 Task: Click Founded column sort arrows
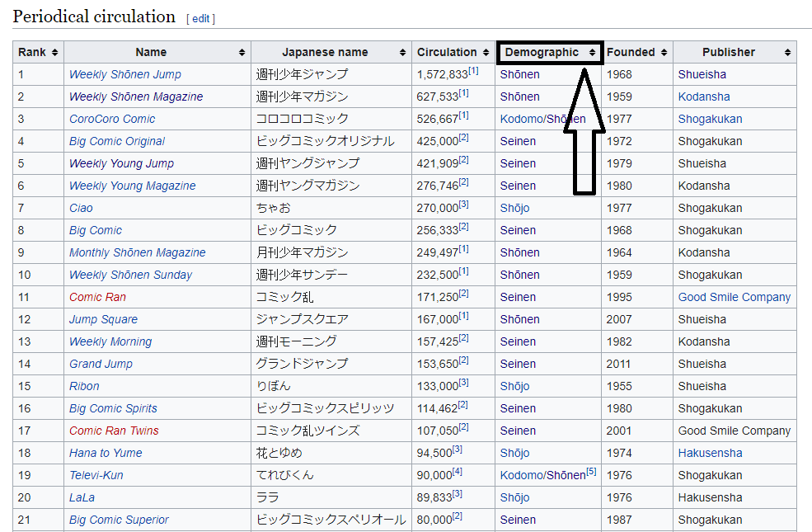664,53
